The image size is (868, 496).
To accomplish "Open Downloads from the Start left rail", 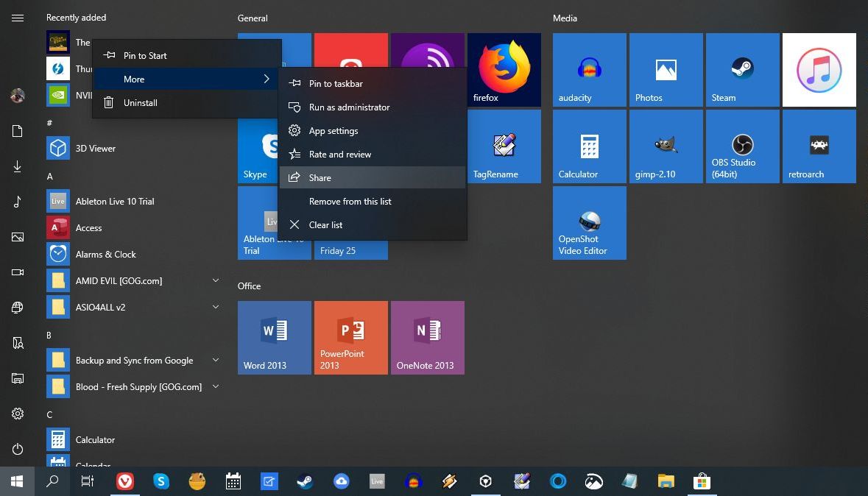I will [x=18, y=166].
